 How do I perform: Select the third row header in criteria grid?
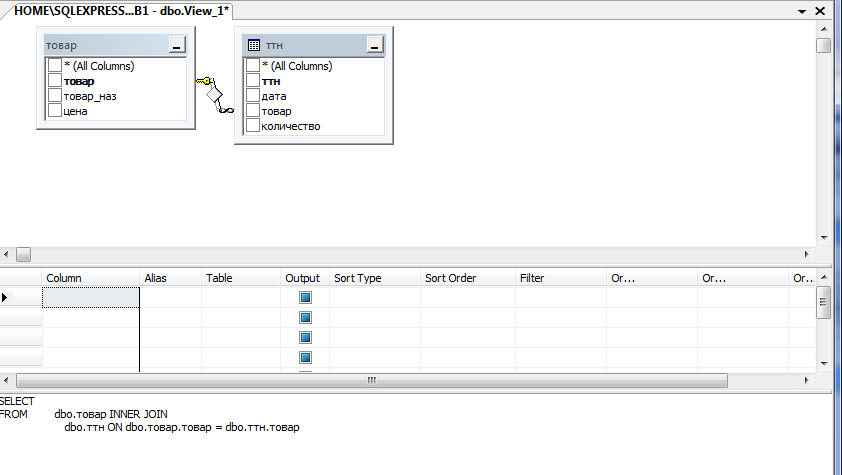(21, 338)
